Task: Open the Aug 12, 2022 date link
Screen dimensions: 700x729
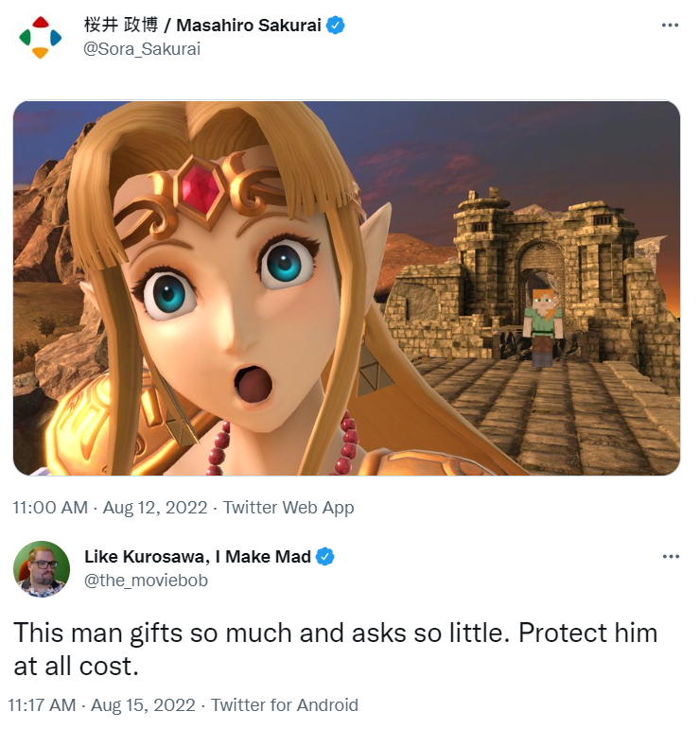Action: pos(155,507)
